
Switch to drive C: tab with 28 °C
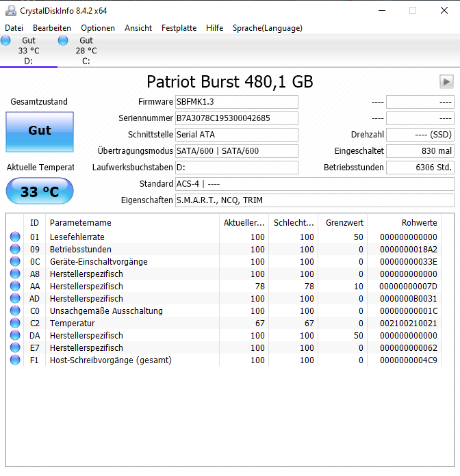tap(86, 51)
